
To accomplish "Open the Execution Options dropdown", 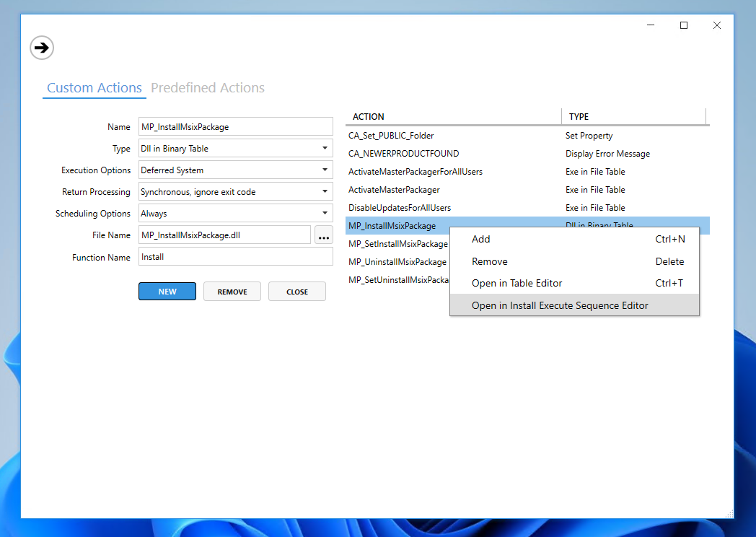I will 236,170.
